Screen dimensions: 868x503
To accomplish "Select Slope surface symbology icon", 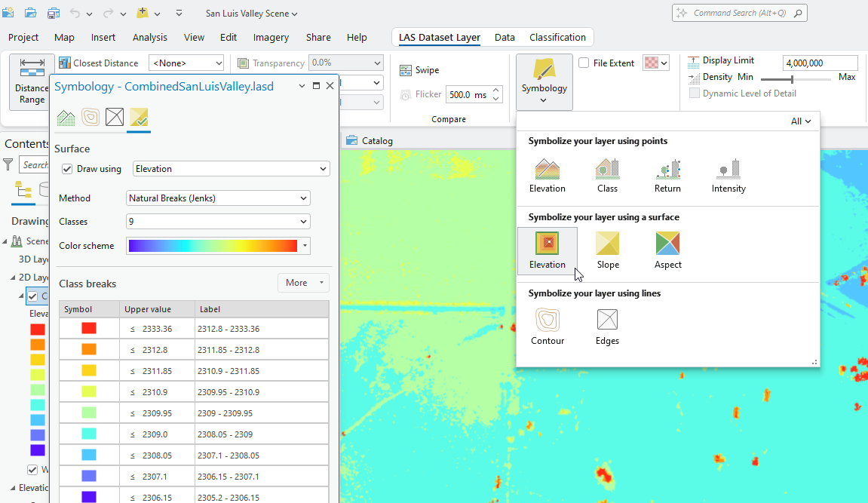I will (607, 250).
